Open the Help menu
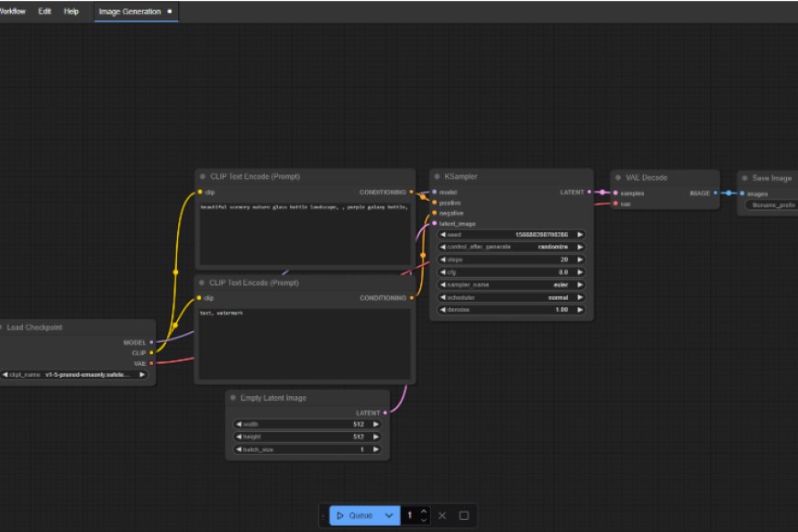 pyautogui.click(x=72, y=11)
